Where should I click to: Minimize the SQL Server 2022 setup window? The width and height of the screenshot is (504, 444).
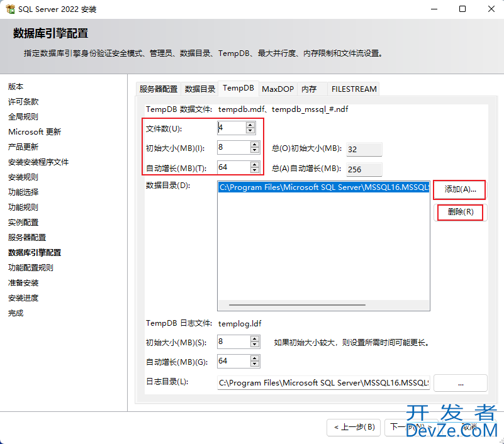coord(434,9)
